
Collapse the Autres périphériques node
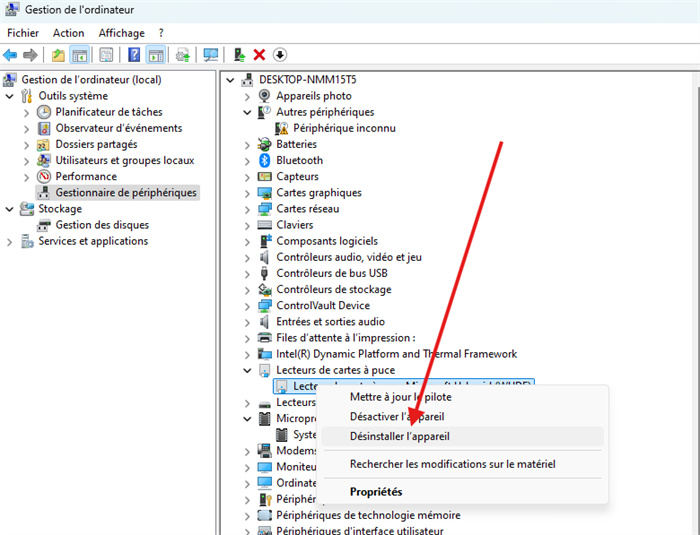pos(247,112)
